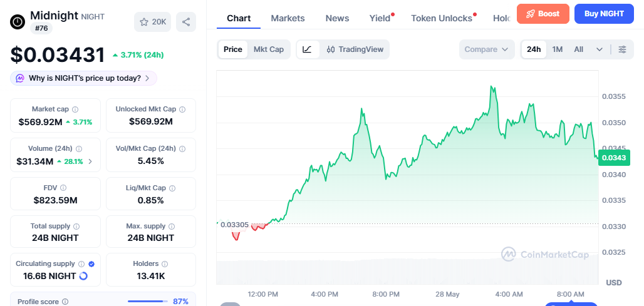Click the Midnight coin logo icon
The width and height of the screenshot is (644, 306).
tap(18, 21)
